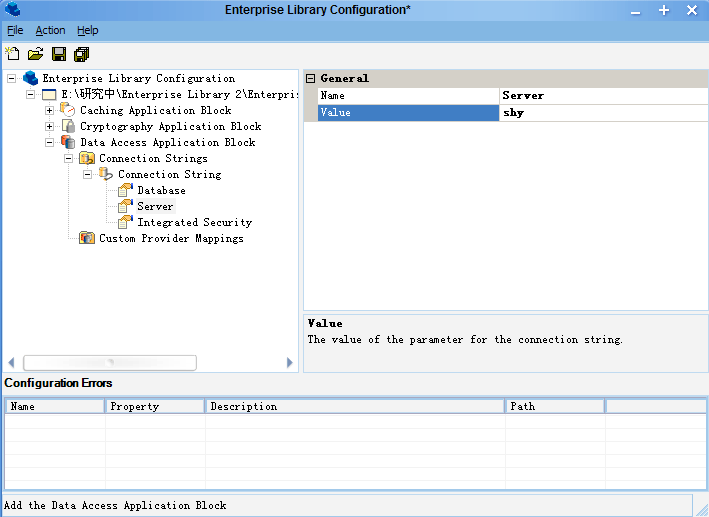709x517 pixels.
Task: Select the Cryptography Application Block label
Action: click(x=170, y=126)
